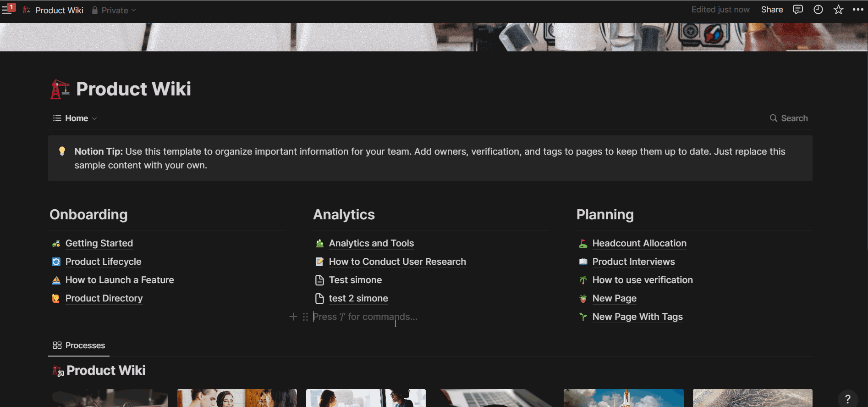Image resolution: width=868 pixels, height=407 pixels.
Task: Open the linked Product Wiki database title
Action: [106, 371]
